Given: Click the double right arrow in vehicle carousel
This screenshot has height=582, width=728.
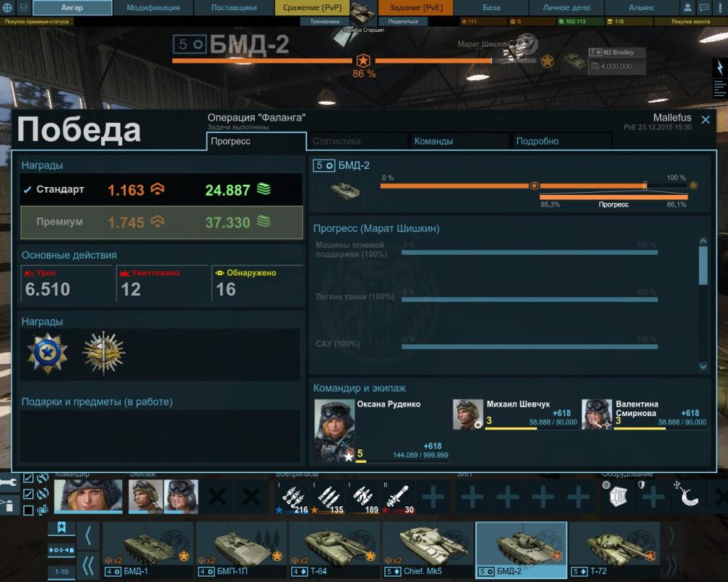Looking at the screenshot, I should tap(671, 565).
